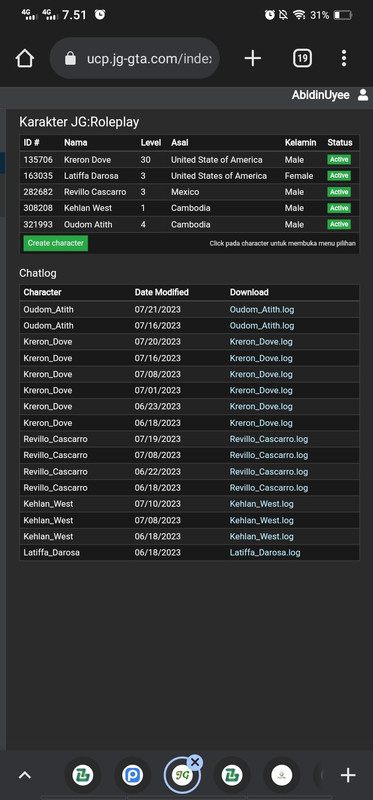Download Kreron_Dove.log dated 07/08/2023
The width and height of the screenshot is (373, 800).
click(261, 374)
